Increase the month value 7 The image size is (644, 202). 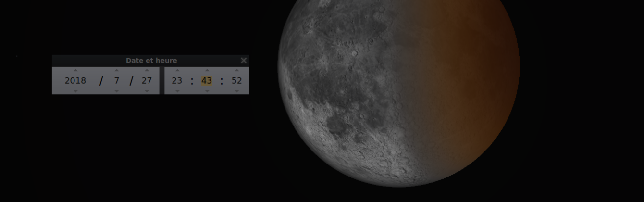coord(116,70)
